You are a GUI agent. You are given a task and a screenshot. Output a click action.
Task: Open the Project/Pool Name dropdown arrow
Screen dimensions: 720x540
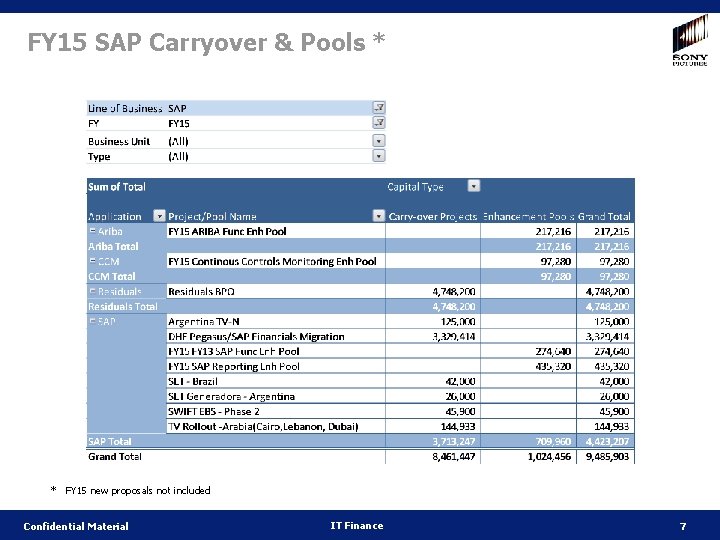379,216
